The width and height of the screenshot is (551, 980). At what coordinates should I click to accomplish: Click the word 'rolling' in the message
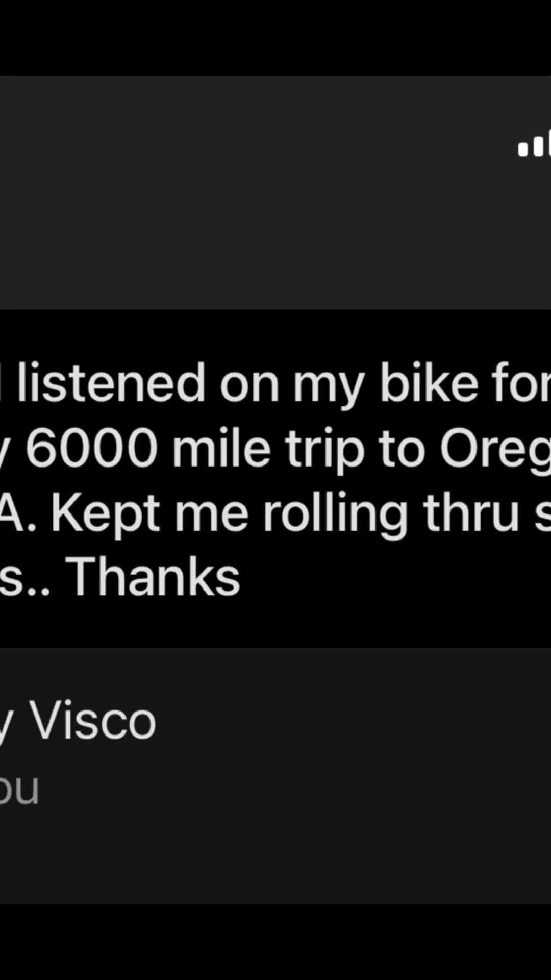coord(335,513)
